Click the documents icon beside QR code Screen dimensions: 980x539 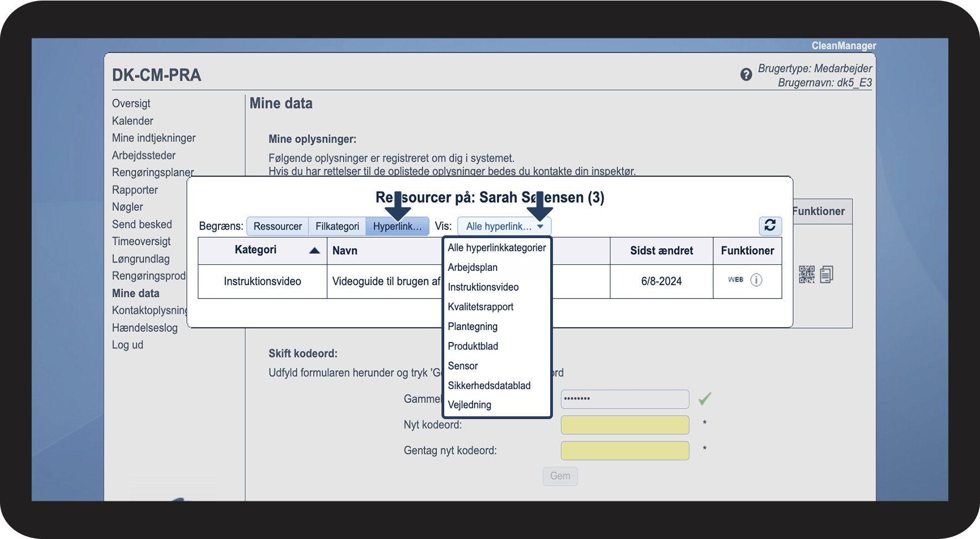click(x=826, y=274)
